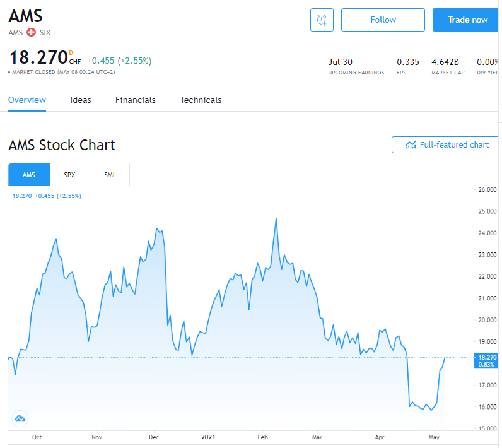
Task: Switch to the Ideas tab
Action: click(x=81, y=100)
